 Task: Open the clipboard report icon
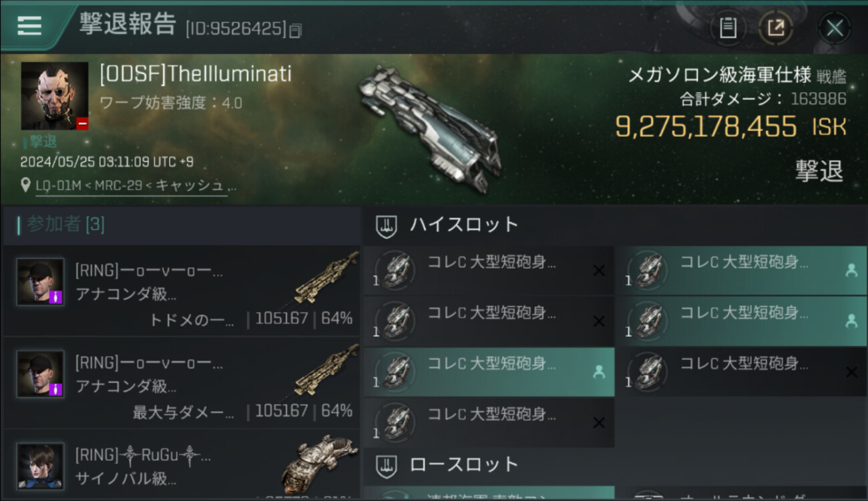pyautogui.click(x=728, y=27)
